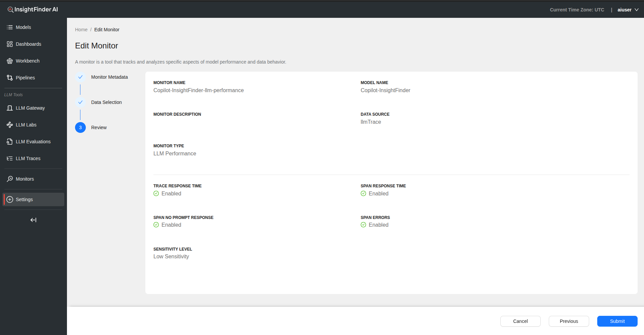Collapse the sidebar with the arrow icon
Screen dimensions: 644x335
pyautogui.click(x=33, y=220)
